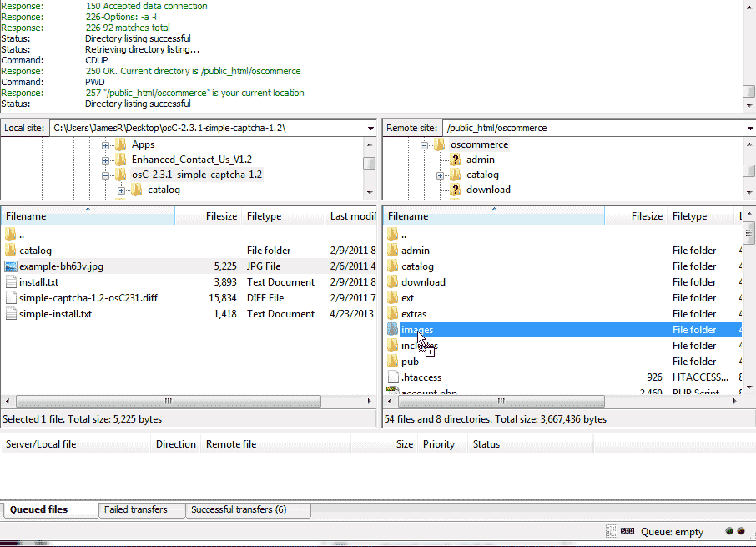Image resolution: width=756 pixels, height=547 pixels.
Task: Select Queue: empty status text
Action: (x=672, y=532)
